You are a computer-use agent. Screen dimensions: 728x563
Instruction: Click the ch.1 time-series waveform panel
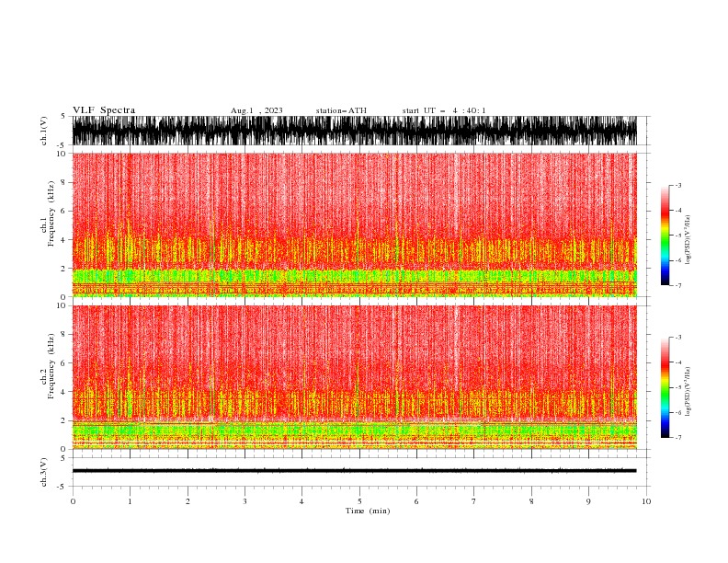355,131
